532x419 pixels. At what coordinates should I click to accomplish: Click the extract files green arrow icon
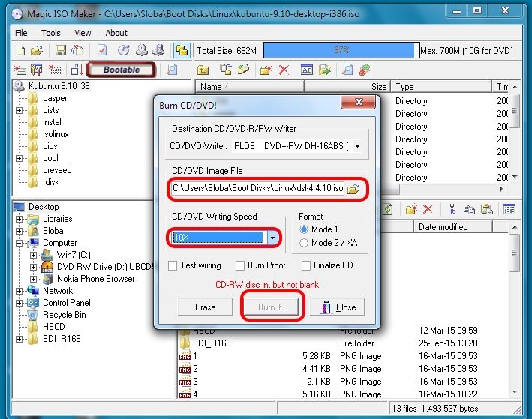click(x=325, y=70)
